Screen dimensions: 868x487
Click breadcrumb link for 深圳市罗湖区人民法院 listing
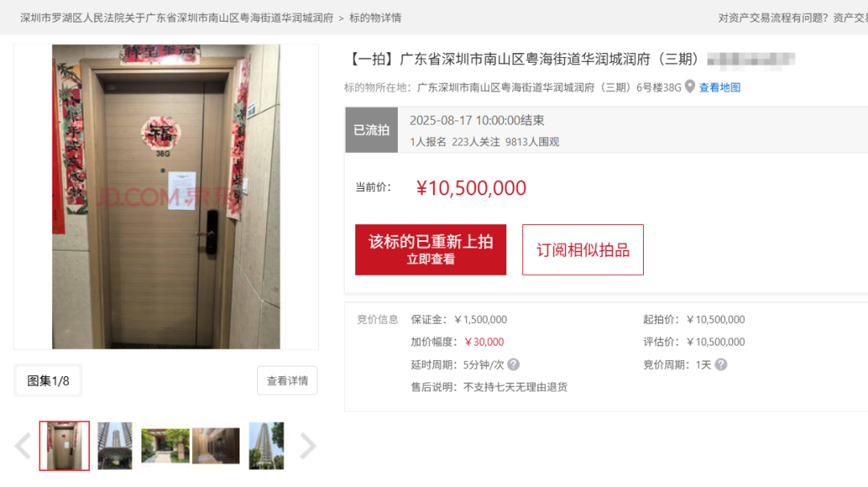[x=177, y=18]
